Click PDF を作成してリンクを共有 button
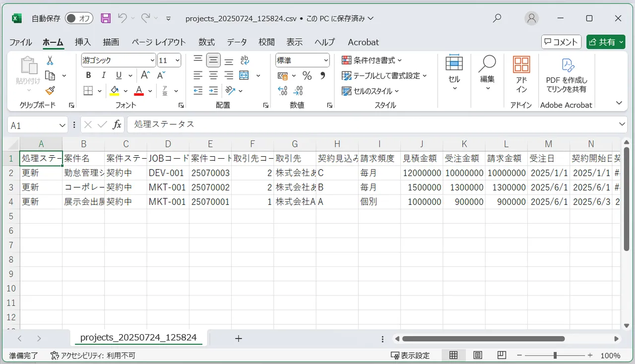The width and height of the screenshot is (635, 364). [x=567, y=75]
